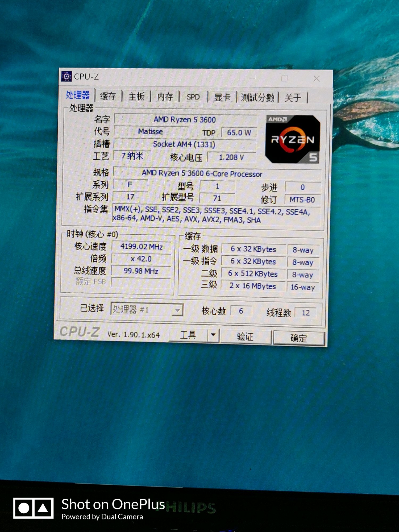The height and width of the screenshot is (532, 399).
Task: Switch to the 測試分數 tab
Action: (257, 98)
